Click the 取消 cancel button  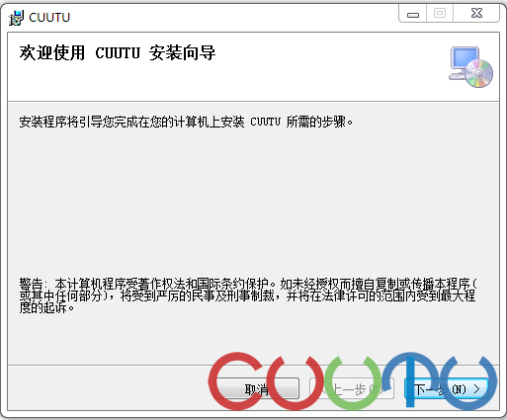[257, 389]
